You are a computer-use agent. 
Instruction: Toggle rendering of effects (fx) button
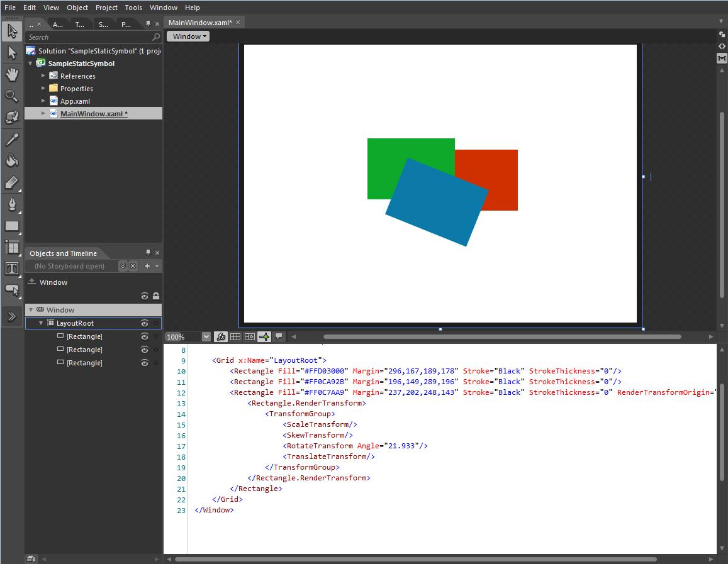click(221, 337)
